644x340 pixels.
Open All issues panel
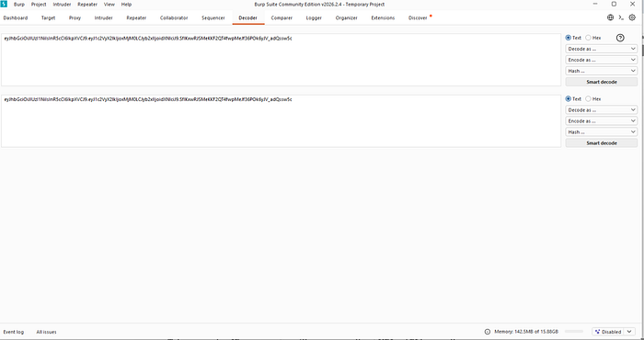(46, 332)
